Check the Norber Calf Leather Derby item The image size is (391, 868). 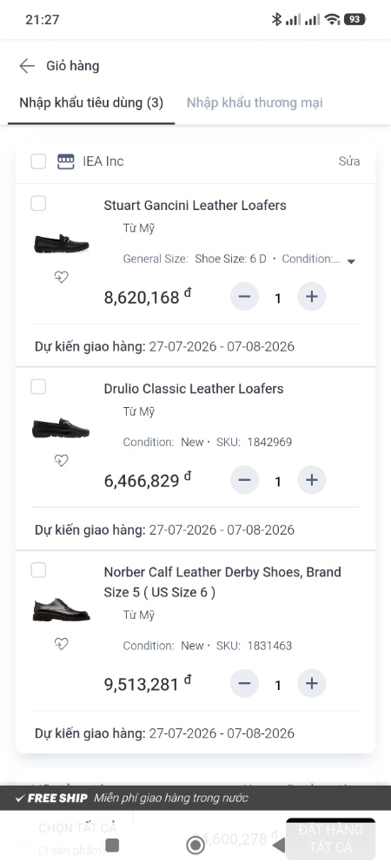click(38, 570)
